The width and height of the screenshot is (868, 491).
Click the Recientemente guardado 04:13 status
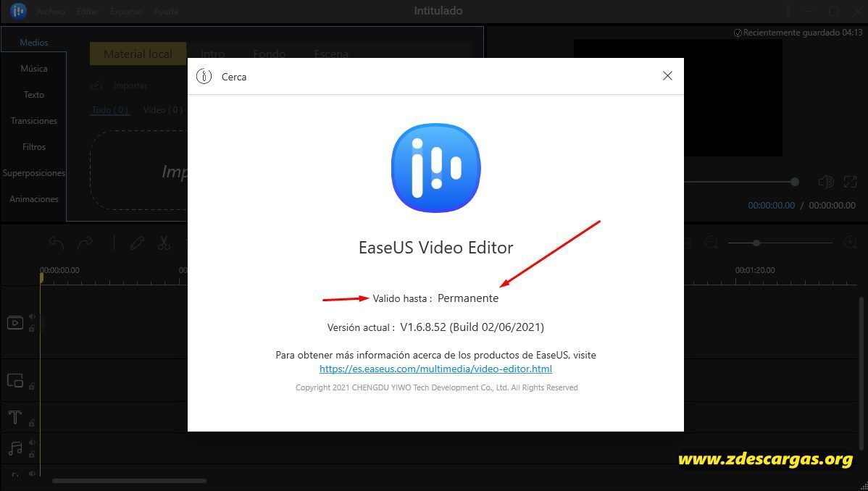(798, 33)
